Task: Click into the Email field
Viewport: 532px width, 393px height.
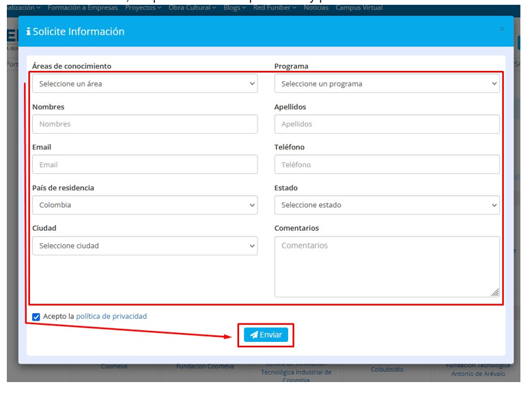Action: point(145,164)
